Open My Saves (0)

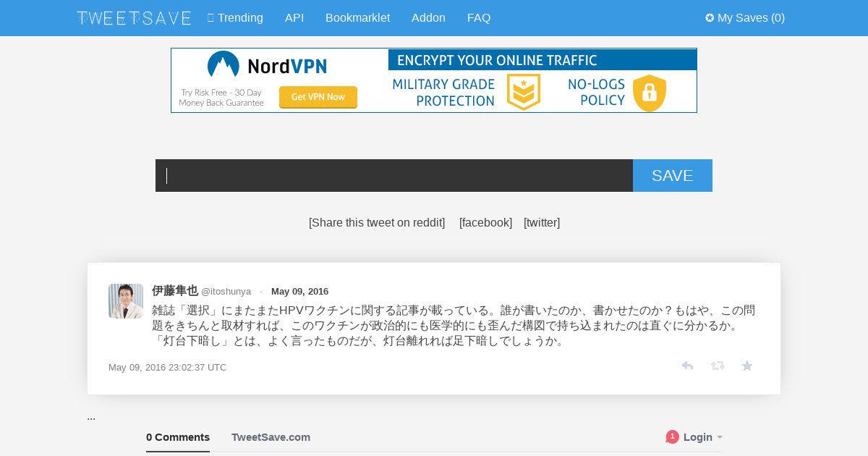click(745, 18)
